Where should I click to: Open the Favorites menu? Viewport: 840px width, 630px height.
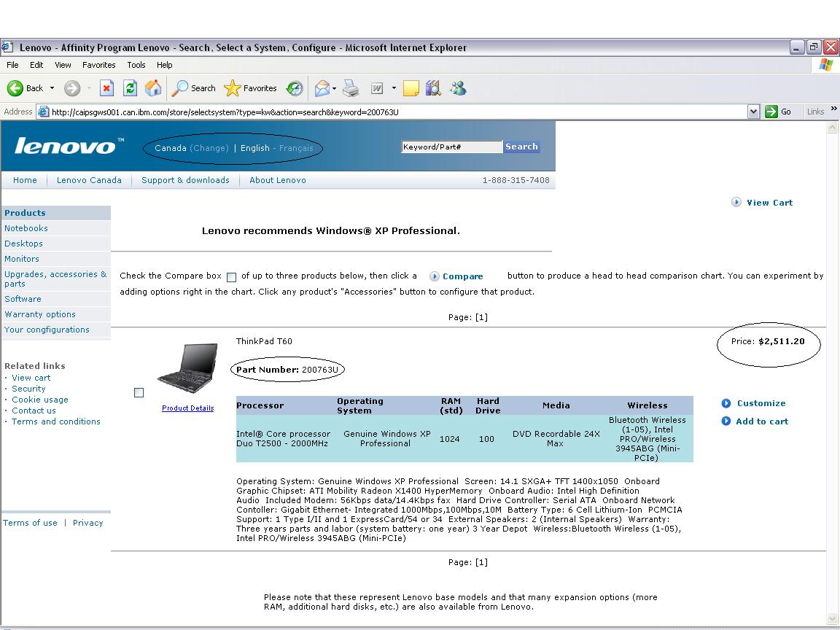coord(98,65)
